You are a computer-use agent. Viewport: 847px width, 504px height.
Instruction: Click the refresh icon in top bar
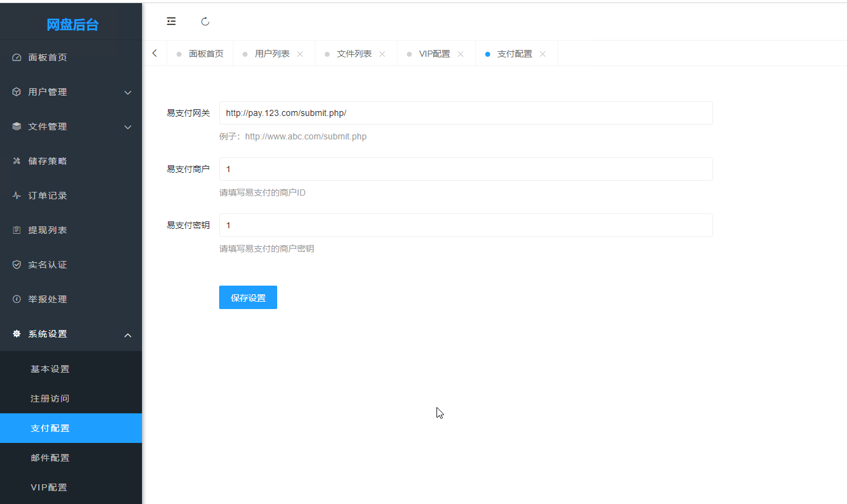pyautogui.click(x=206, y=22)
